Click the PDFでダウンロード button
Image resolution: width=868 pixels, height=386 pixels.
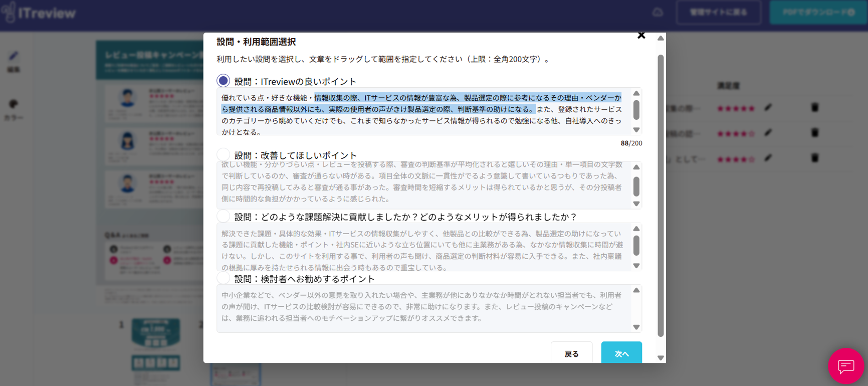(818, 13)
